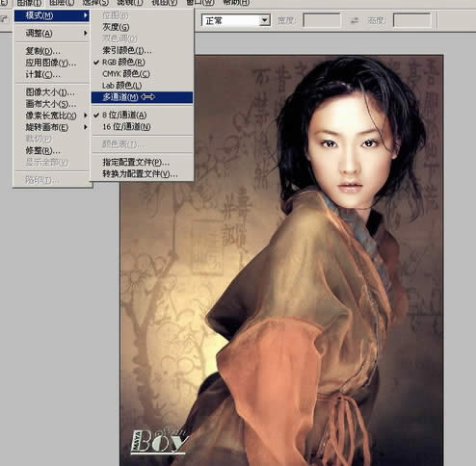Screen dimensions: 476x466
Task: Click the tool preset icon at top-left corner
Action: (3, 19)
